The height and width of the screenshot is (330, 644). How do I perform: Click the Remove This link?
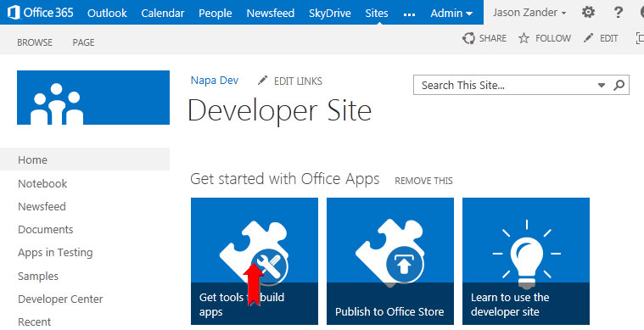(x=423, y=181)
